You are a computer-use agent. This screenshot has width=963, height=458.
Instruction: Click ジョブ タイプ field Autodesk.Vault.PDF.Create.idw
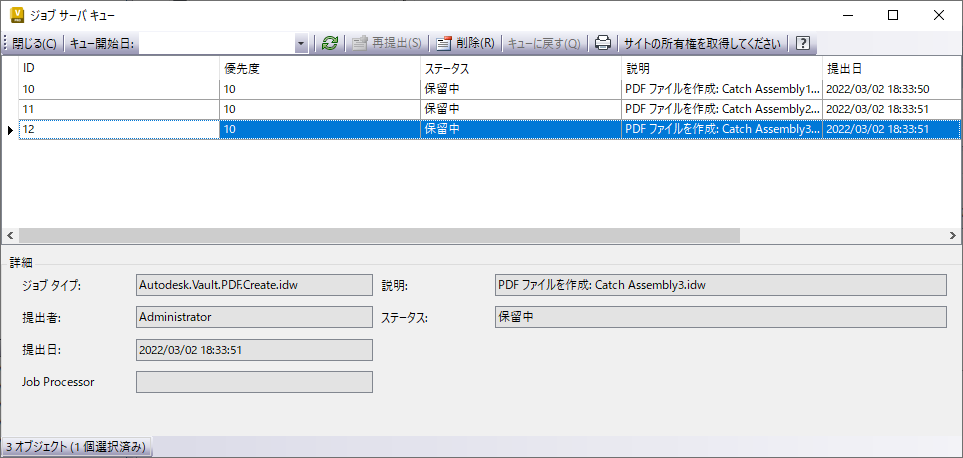point(254,285)
